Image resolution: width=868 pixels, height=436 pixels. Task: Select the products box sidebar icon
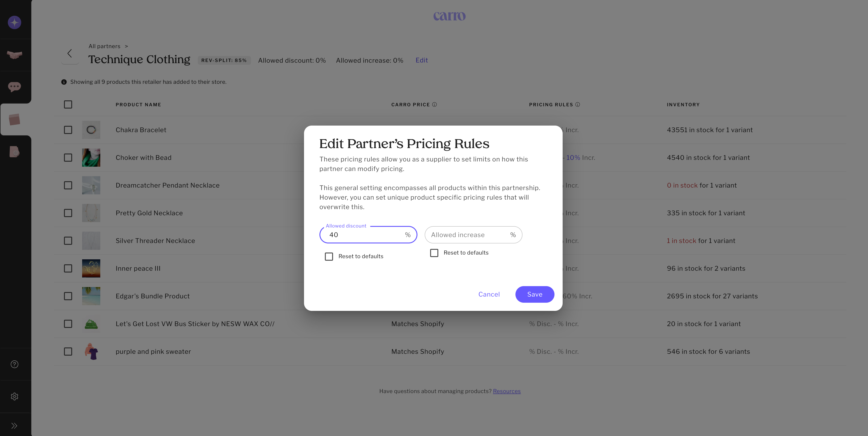click(15, 119)
